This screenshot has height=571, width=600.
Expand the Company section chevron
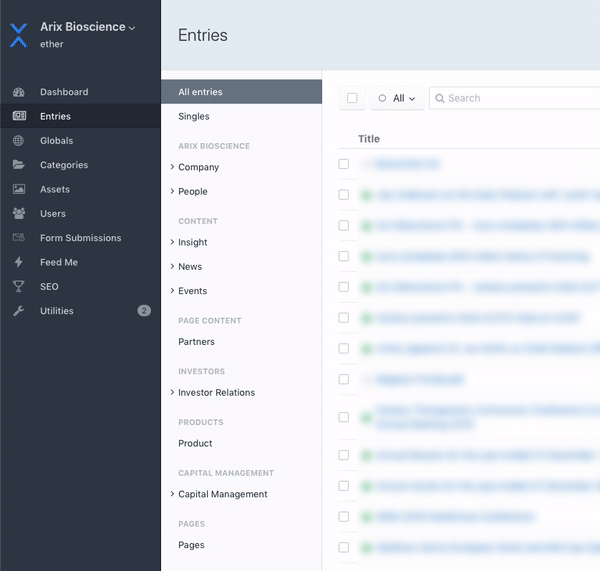pyautogui.click(x=172, y=167)
